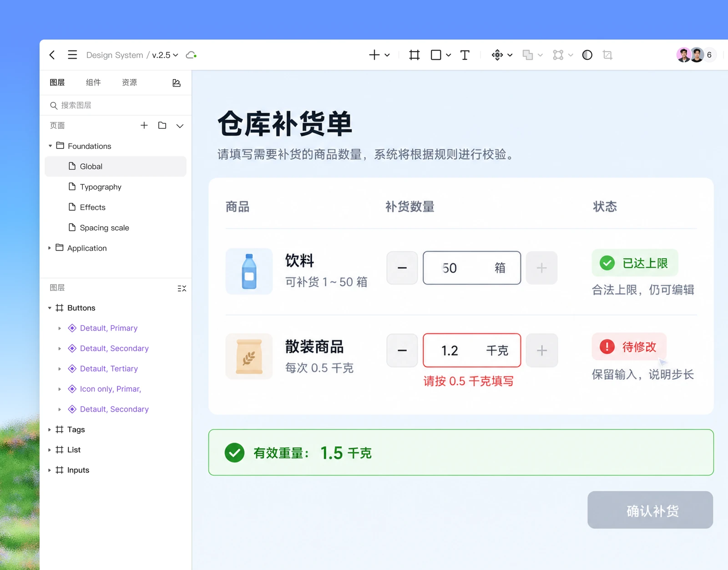Click the 饮料 quantity field showing 50

tap(472, 268)
